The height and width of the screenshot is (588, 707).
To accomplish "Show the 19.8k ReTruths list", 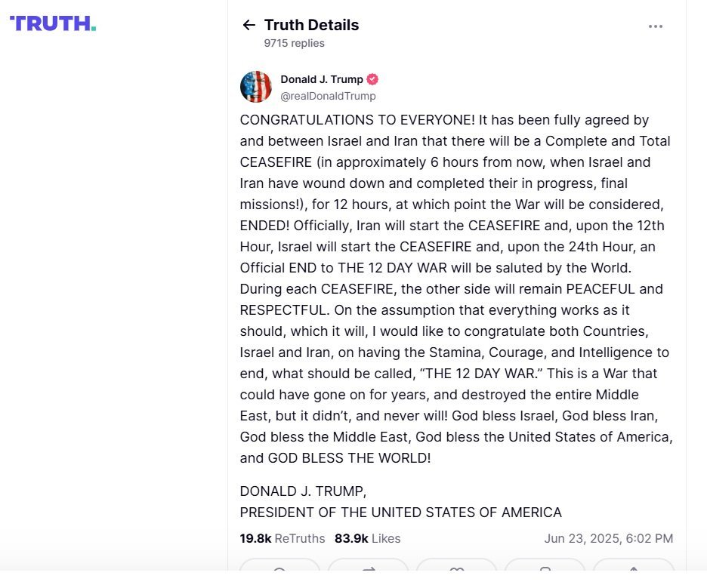I will point(282,538).
